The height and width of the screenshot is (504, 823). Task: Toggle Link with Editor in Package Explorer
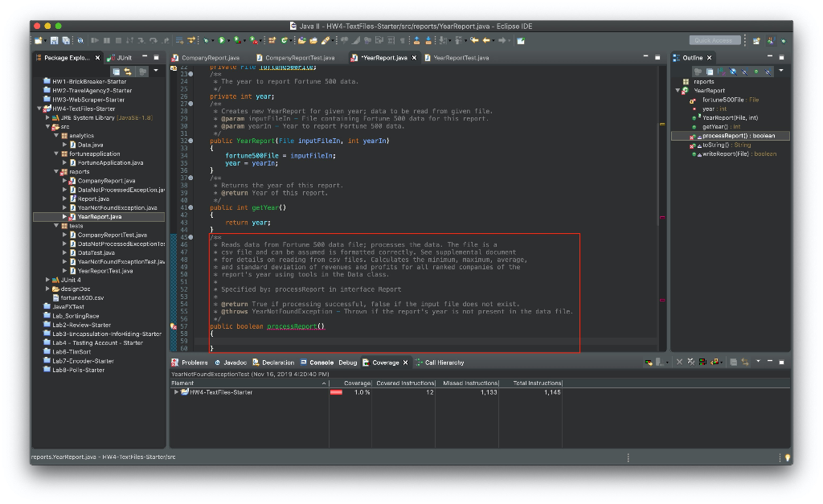[127, 71]
